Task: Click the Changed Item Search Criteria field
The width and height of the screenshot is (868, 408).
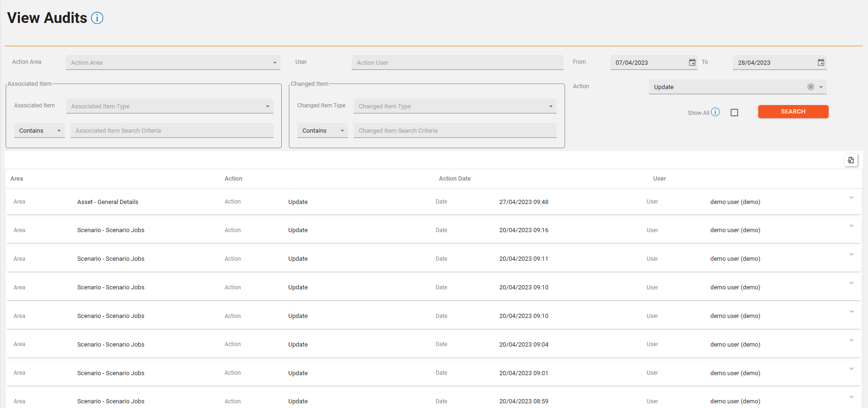Action: (454, 131)
